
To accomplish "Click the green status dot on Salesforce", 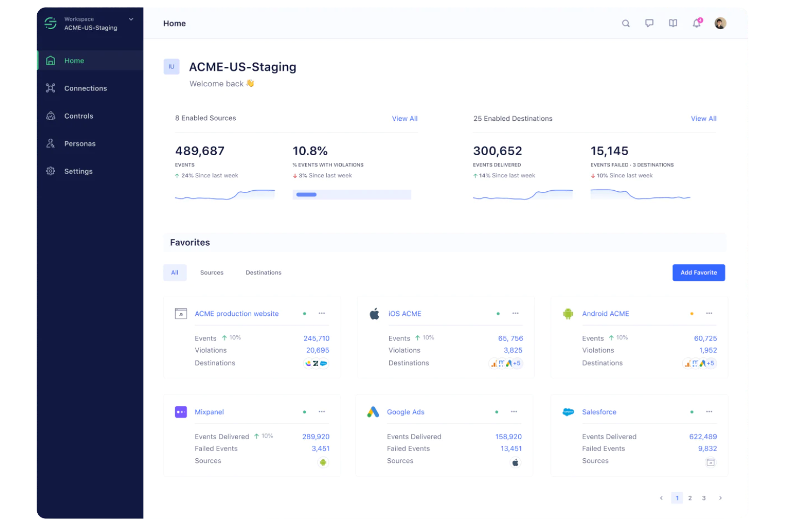I will click(692, 412).
